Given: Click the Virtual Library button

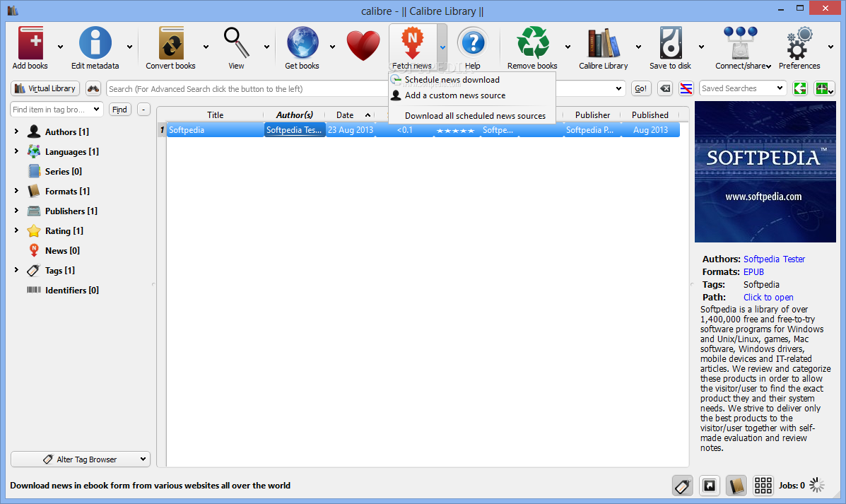Looking at the screenshot, I should click(45, 88).
